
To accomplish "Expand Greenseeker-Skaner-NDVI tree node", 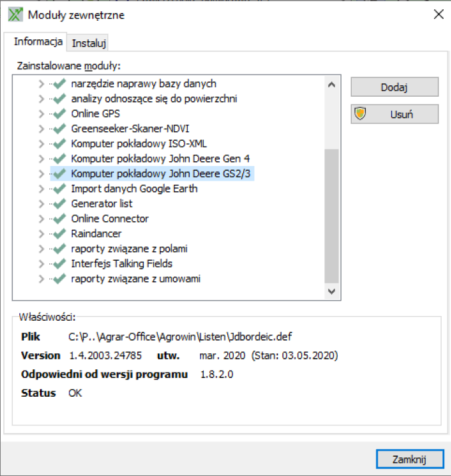I will click(41, 129).
